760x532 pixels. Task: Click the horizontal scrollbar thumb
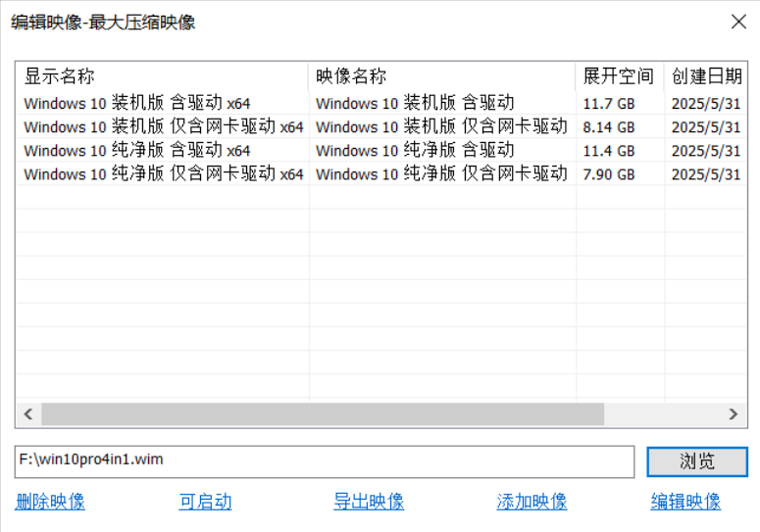[x=323, y=413]
